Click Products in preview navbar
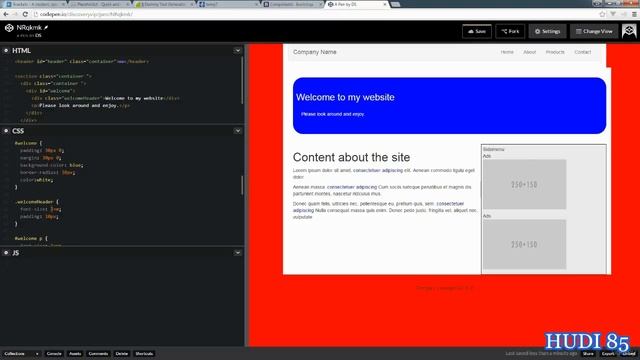This screenshot has height=360, width=640. [x=555, y=52]
